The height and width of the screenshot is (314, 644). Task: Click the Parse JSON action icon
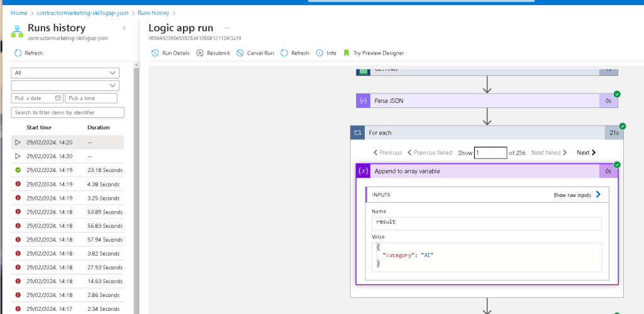coord(363,100)
